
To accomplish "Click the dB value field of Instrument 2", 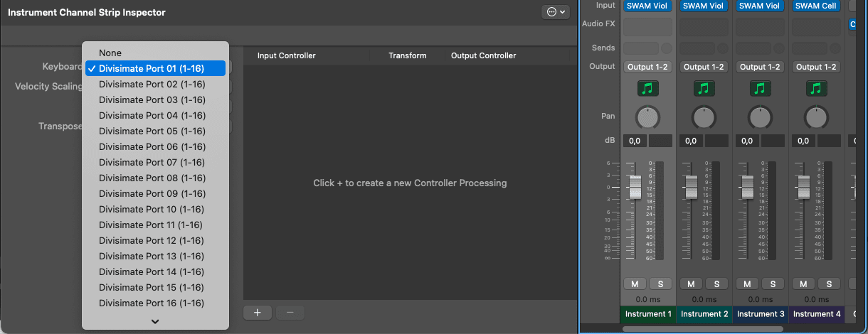I will [691, 141].
